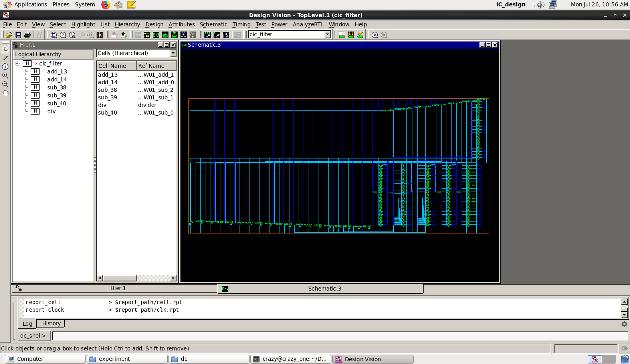Click the 'report_clock' line in the console

tap(103, 310)
